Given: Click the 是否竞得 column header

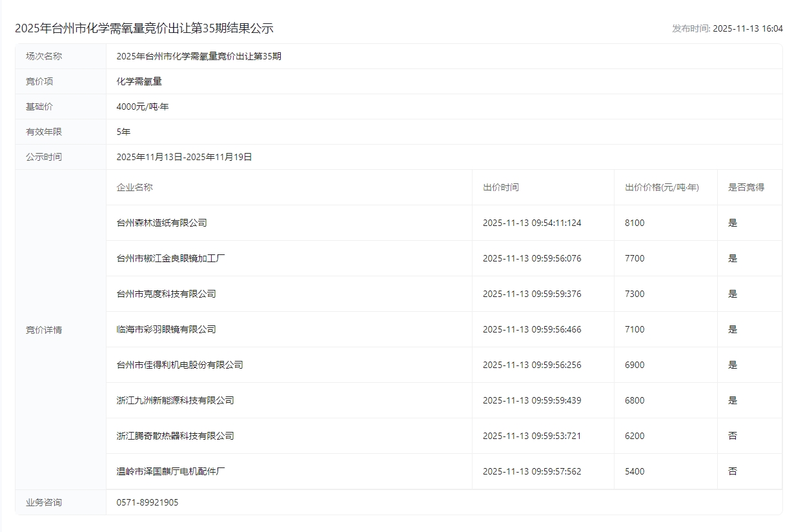Looking at the screenshot, I should click(x=746, y=187).
